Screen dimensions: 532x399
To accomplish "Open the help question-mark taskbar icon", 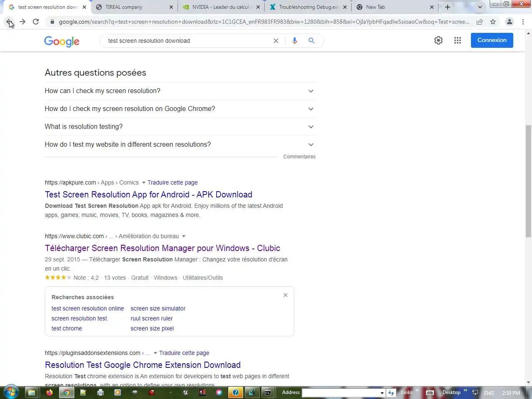I will [x=235, y=392].
